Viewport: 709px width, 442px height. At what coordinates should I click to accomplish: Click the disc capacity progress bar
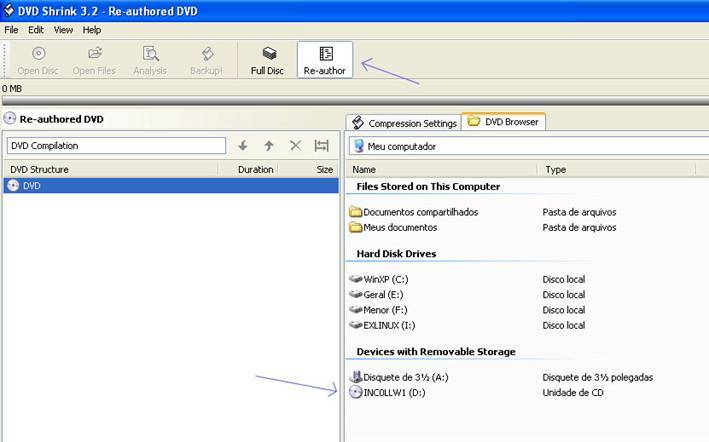[x=354, y=100]
